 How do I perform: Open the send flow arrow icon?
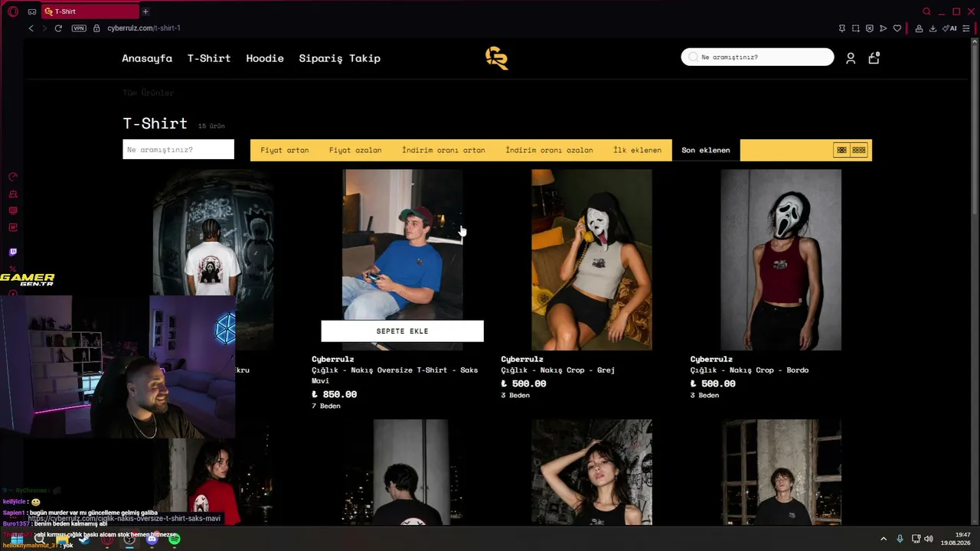pos(884,28)
